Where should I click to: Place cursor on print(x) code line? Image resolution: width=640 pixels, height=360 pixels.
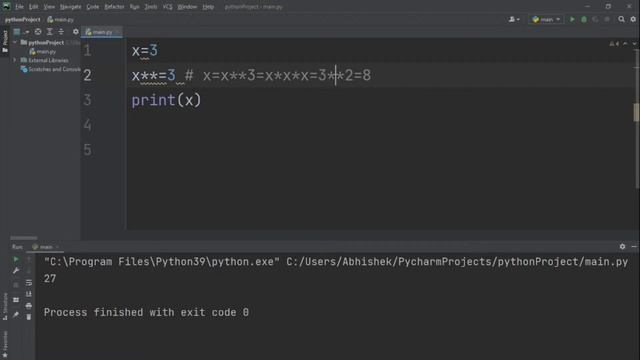coord(166,100)
